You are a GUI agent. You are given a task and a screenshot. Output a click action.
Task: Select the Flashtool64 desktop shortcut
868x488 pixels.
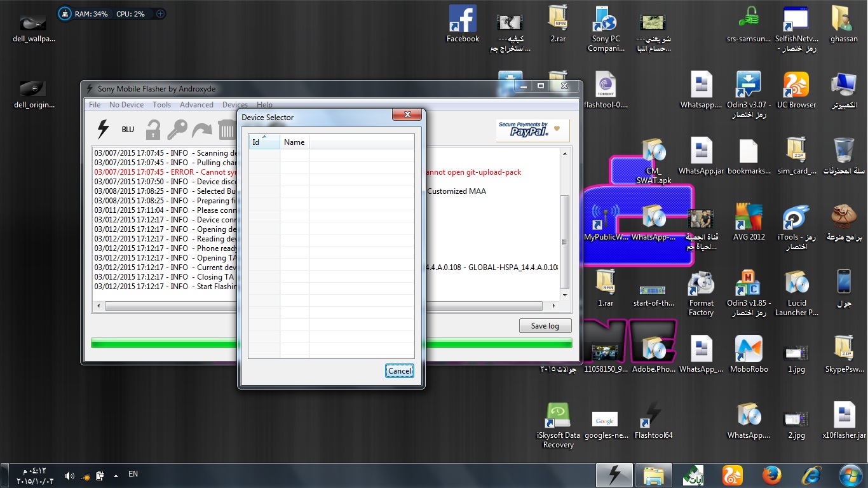(x=653, y=421)
